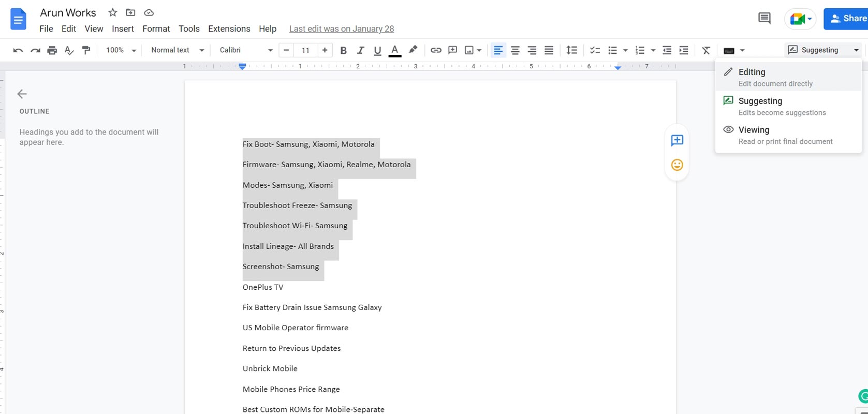
Task: Open numbered list options dropdown
Action: (x=653, y=50)
